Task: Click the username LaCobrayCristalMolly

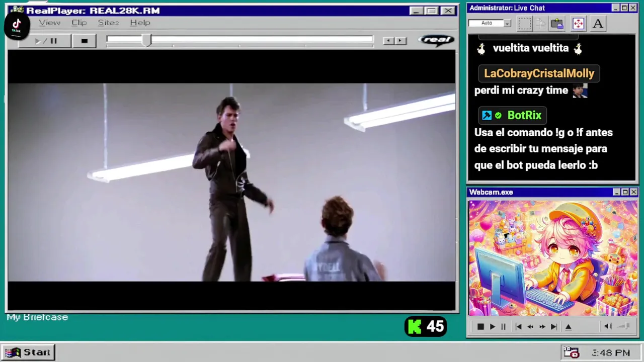Action: tap(539, 73)
